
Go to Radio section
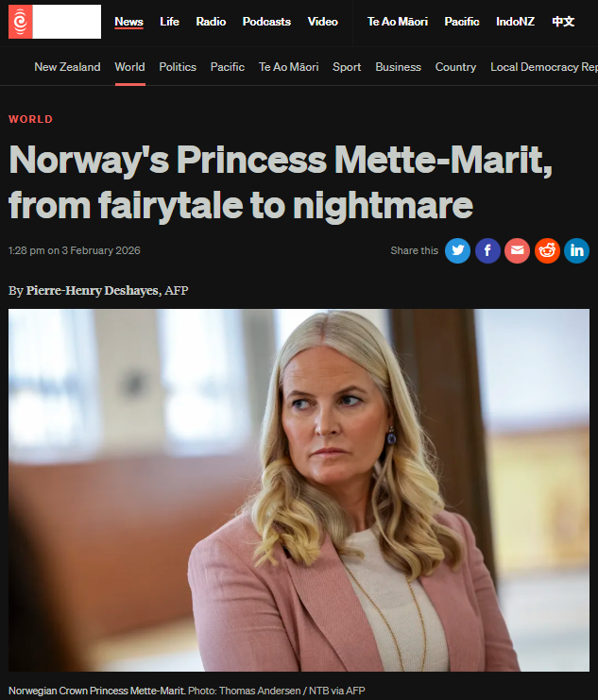211,22
